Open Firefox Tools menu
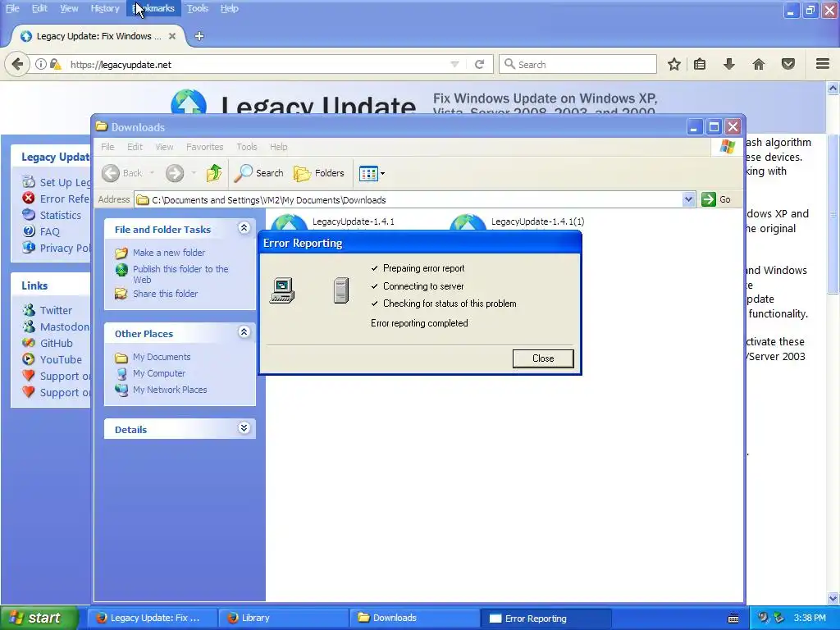 [x=197, y=8]
